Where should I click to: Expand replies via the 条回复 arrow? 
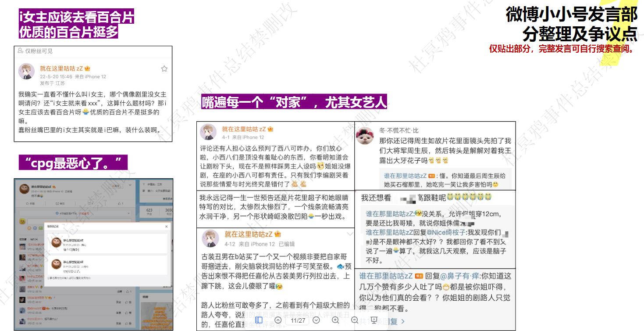pyautogui.click(x=402, y=321)
